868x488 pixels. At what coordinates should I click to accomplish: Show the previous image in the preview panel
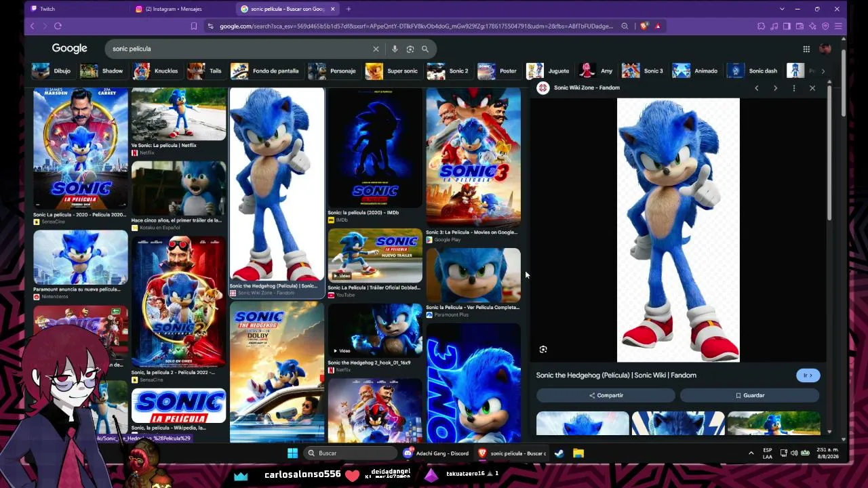757,88
